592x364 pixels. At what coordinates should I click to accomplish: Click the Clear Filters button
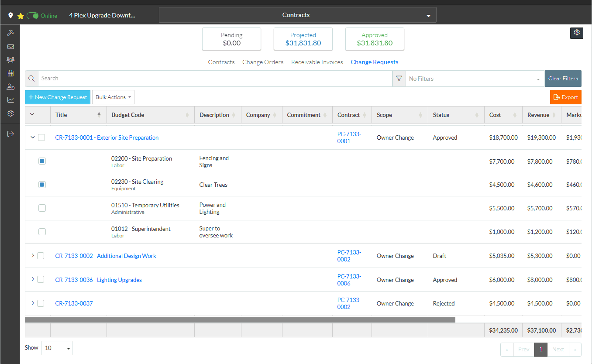[563, 79]
